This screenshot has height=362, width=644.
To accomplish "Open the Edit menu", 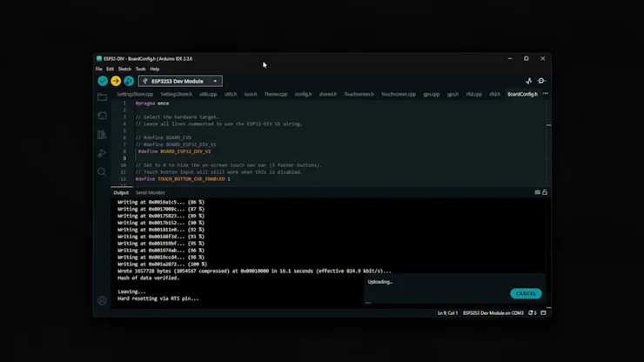I will [x=110, y=69].
